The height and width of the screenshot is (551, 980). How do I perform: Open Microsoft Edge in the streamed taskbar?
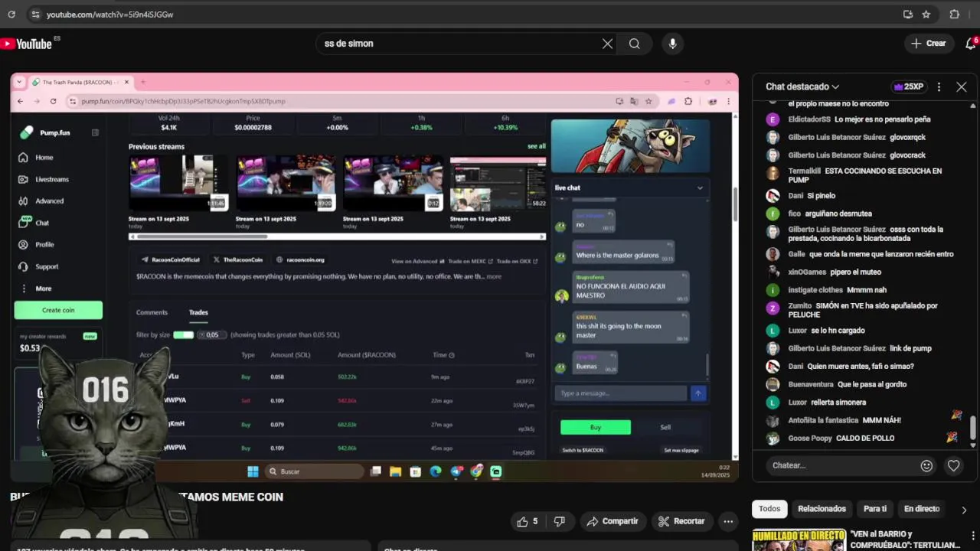point(436,471)
